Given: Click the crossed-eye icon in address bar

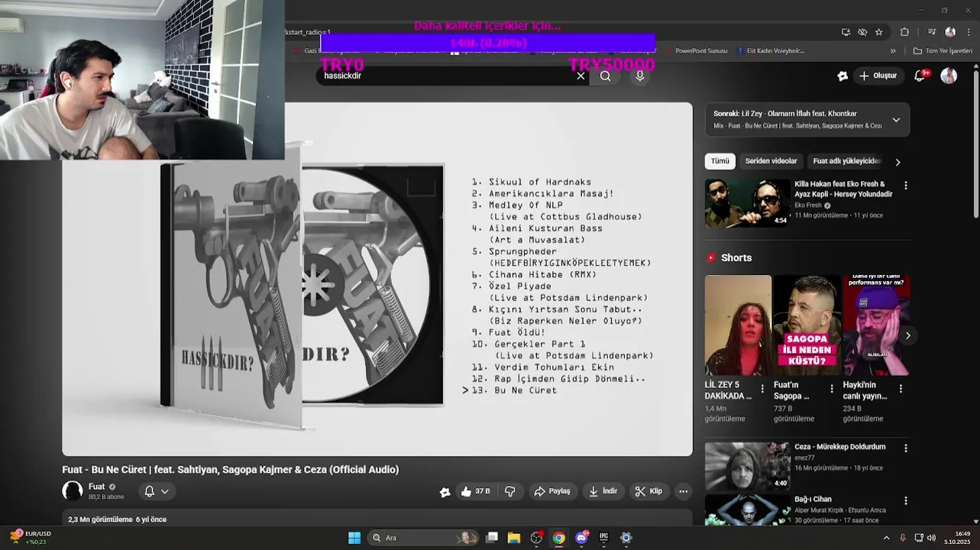Looking at the screenshot, I should click(862, 32).
